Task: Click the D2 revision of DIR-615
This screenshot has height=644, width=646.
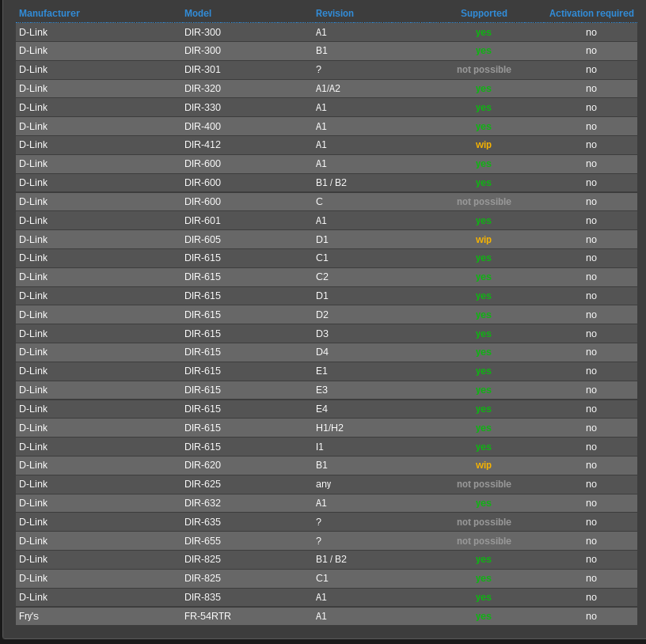Action: 321,315
